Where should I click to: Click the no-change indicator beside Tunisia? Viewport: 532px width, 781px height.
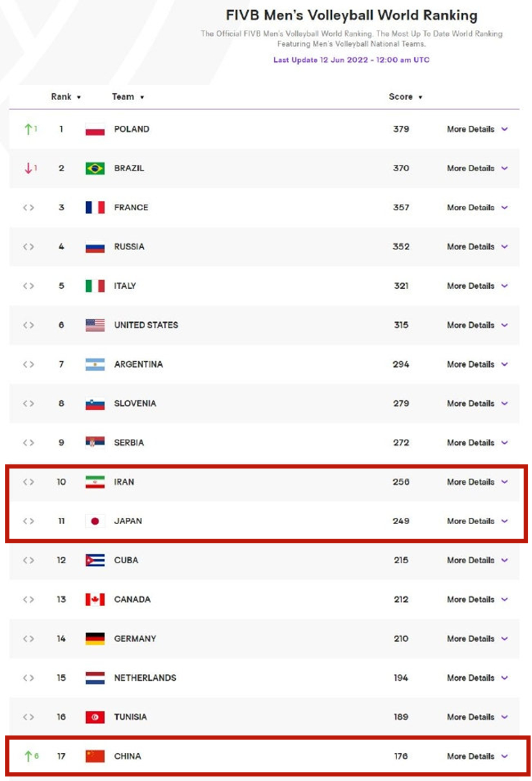(29, 717)
